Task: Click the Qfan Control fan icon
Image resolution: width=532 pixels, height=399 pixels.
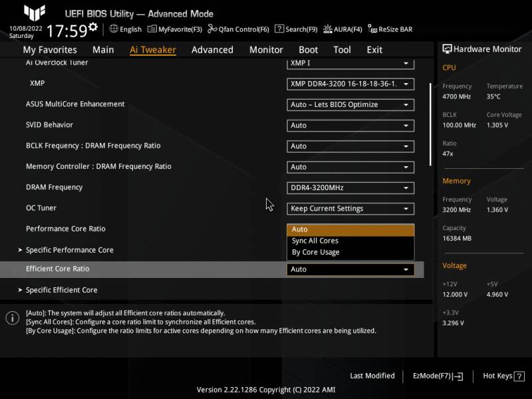Action: click(212, 29)
